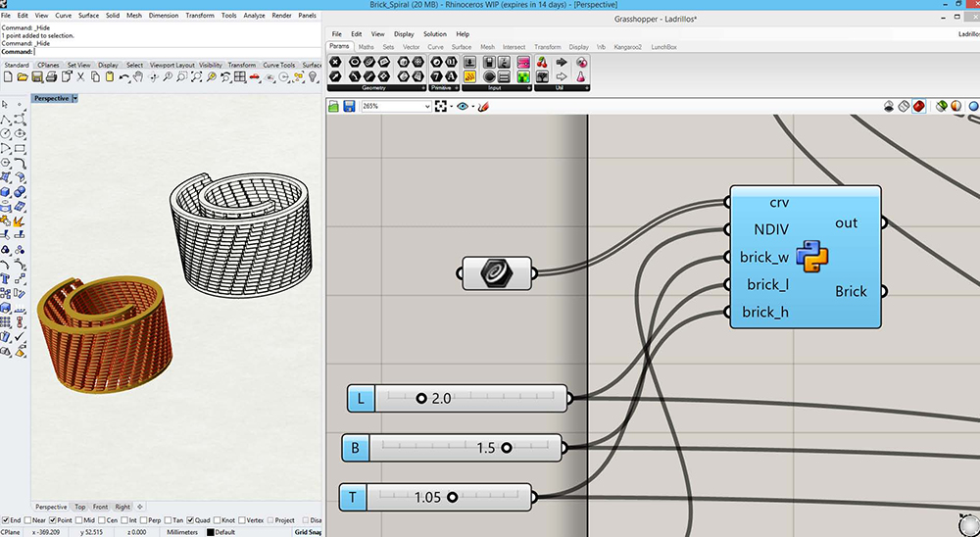Choose the Circle tool in left sidebar
Viewport: 980px width, 537px height.
(x=6, y=134)
